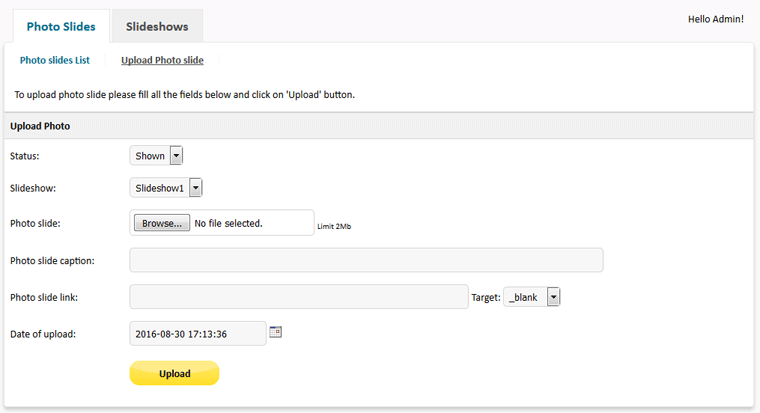This screenshot has height=413, width=760.
Task: Focus the Photo slide link field
Action: pos(299,297)
